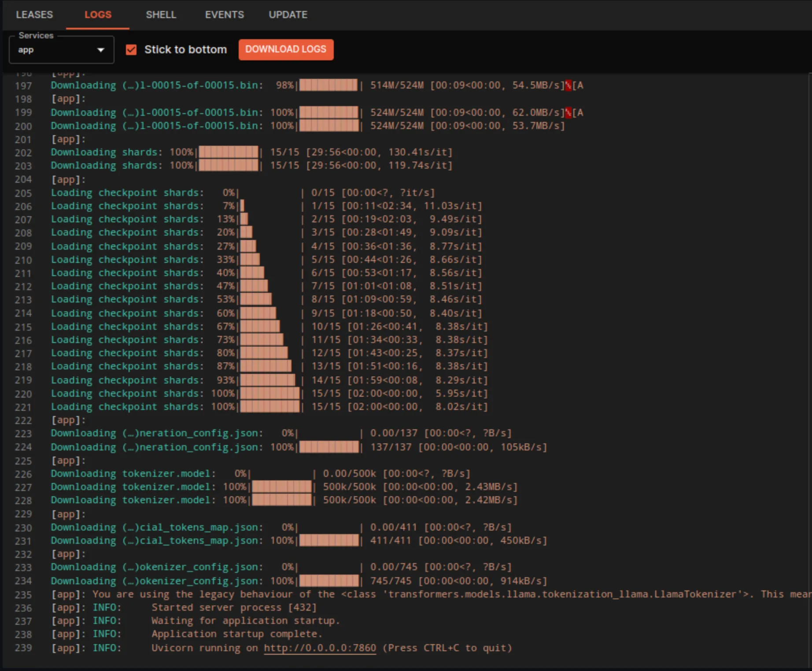Select the UPDATE tab
812x671 pixels.
(288, 15)
